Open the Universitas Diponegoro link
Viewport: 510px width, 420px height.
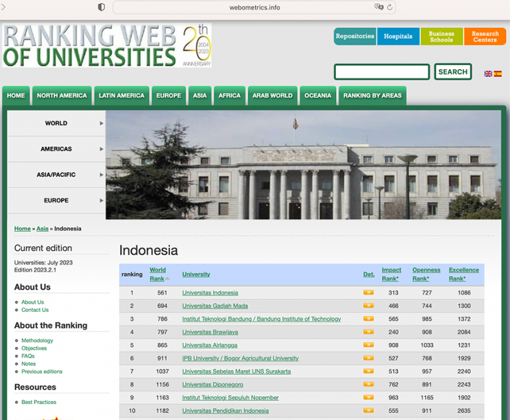(x=212, y=385)
